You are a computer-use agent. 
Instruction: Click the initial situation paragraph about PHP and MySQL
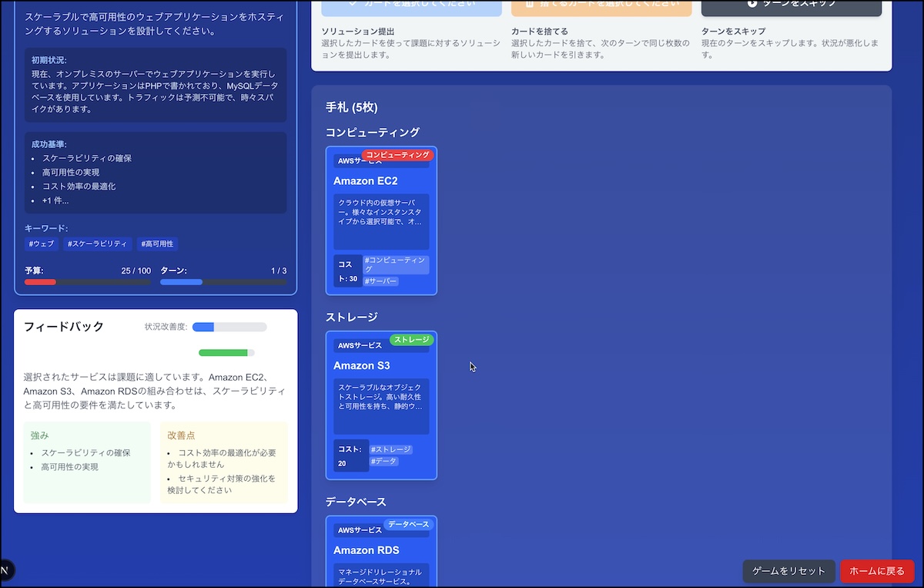pos(155,91)
